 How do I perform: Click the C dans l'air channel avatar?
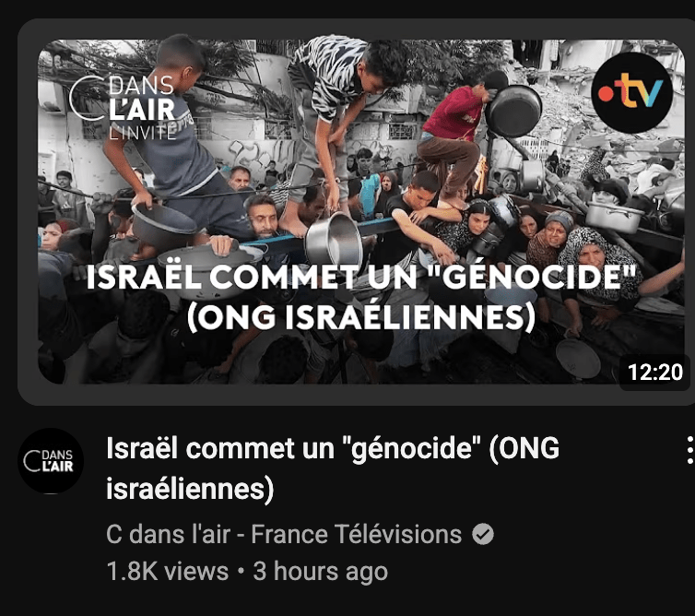51,461
